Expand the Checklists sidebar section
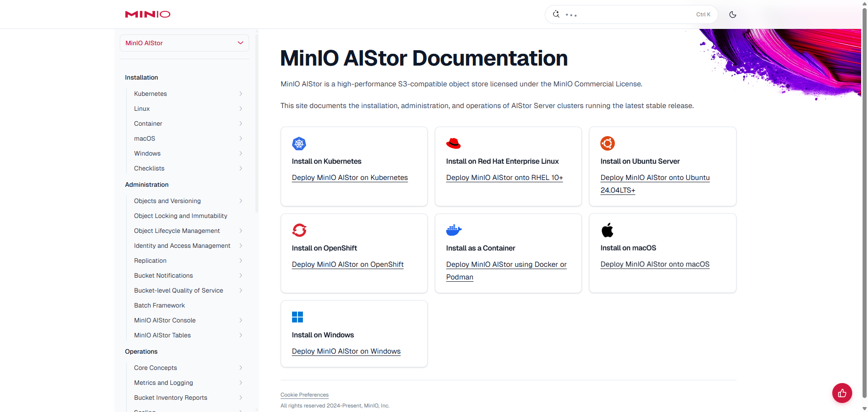 click(241, 168)
